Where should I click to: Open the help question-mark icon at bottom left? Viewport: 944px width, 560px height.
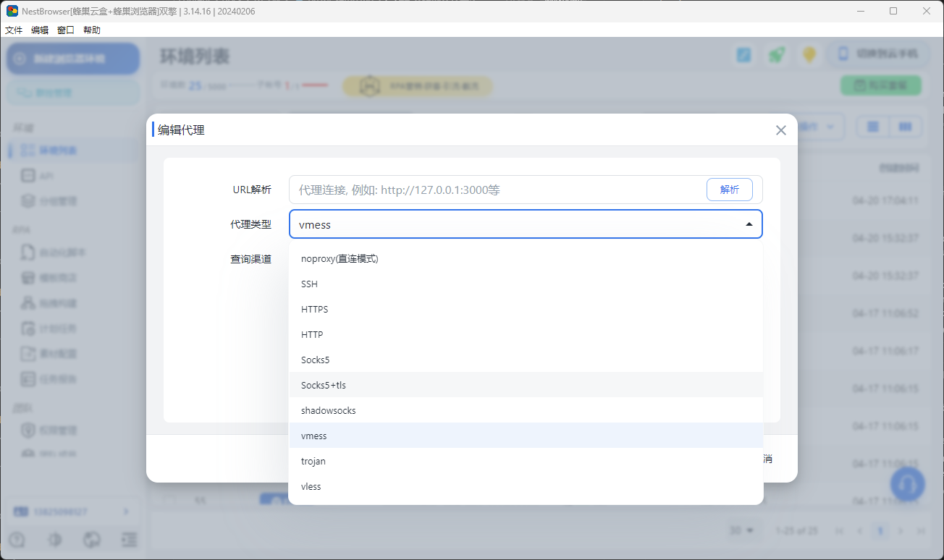coord(15,539)
